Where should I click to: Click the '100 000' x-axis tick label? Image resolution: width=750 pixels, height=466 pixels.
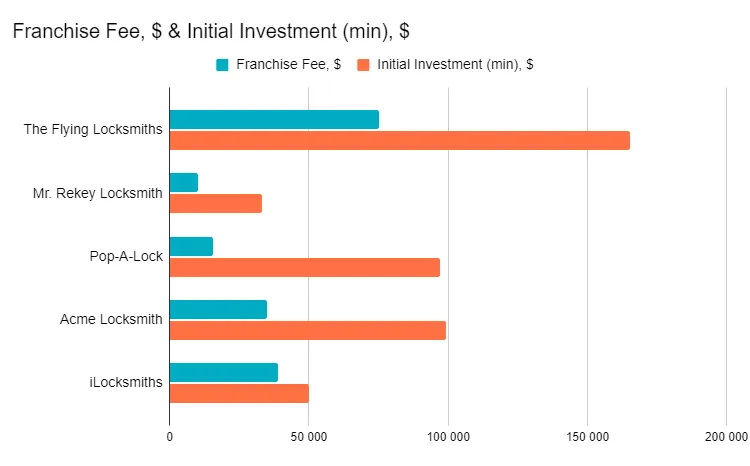448,437
